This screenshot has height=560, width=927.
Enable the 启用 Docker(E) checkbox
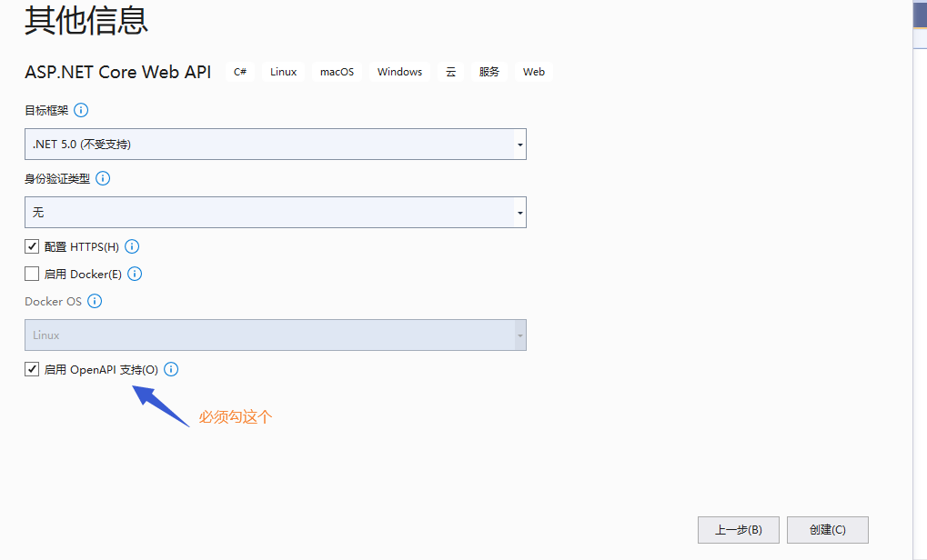click(x=32, y=274)
